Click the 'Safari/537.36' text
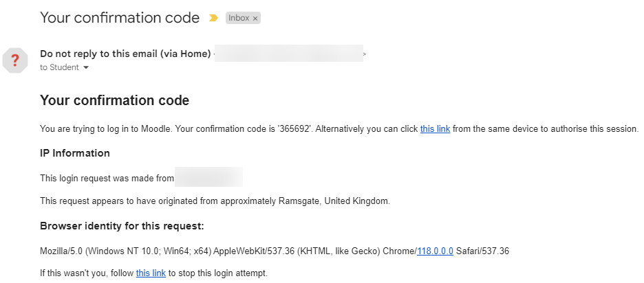Viewport: 644px width, 283px height. tap(482, 251)
